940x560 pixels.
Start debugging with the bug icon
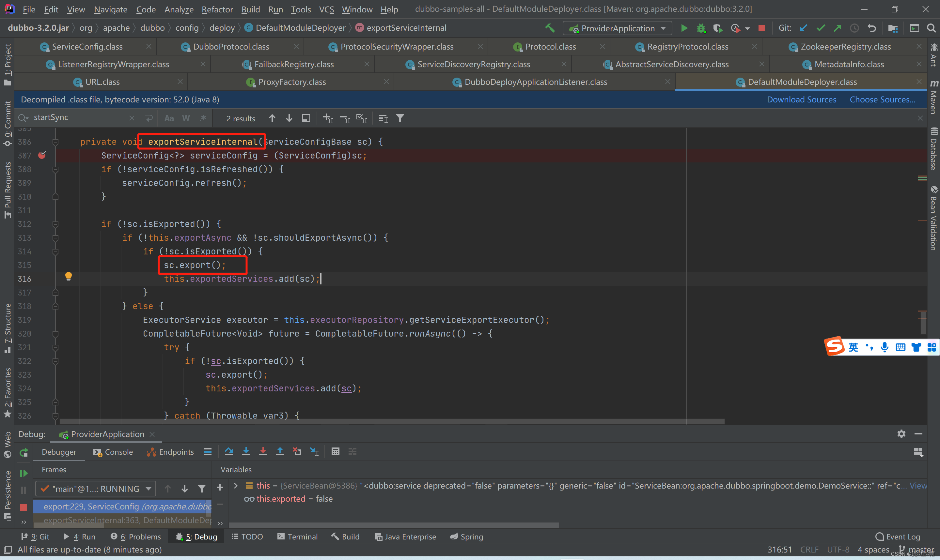[x=701, y=28]
